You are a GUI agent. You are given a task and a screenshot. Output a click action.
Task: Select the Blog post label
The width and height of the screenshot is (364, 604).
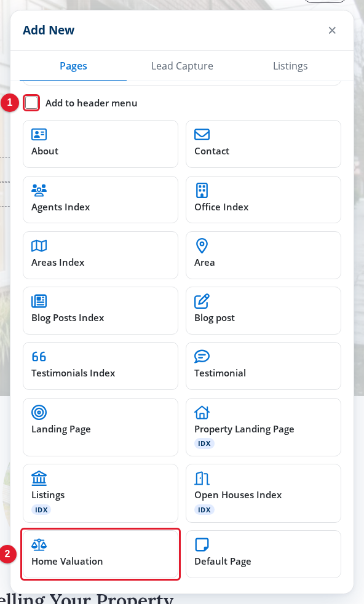coord(215,318)
